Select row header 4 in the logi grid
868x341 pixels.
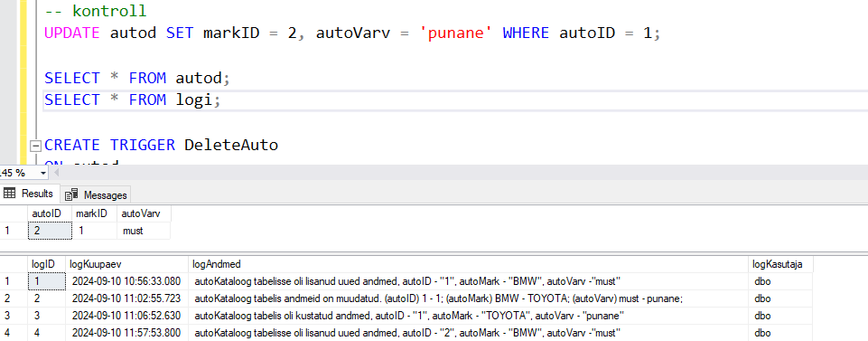[14, 333]
